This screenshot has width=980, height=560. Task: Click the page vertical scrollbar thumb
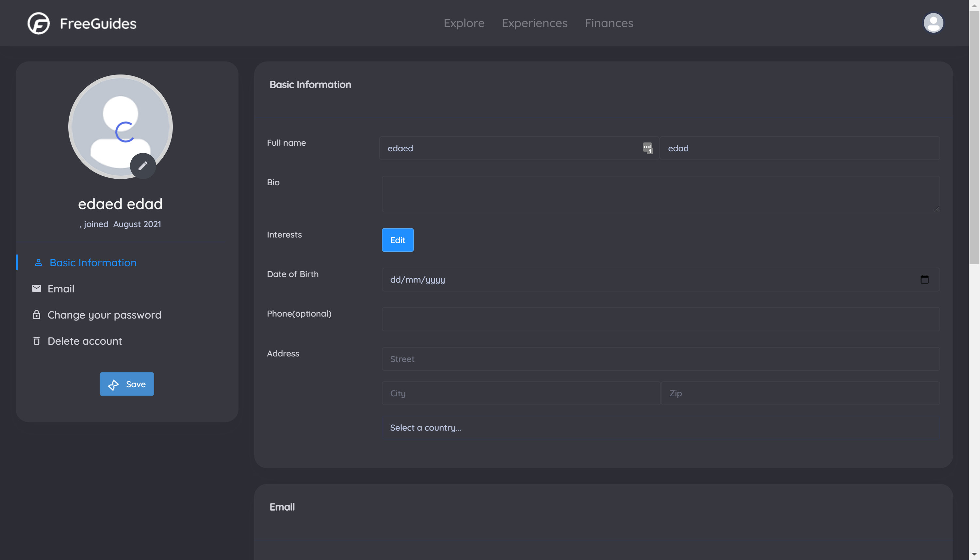click(974, 138)
